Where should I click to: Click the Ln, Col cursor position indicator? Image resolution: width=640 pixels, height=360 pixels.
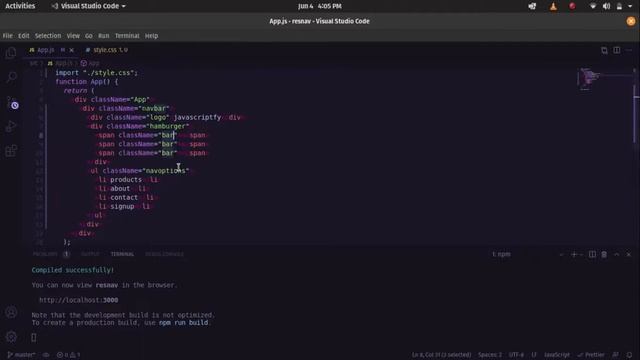point(441,355)
